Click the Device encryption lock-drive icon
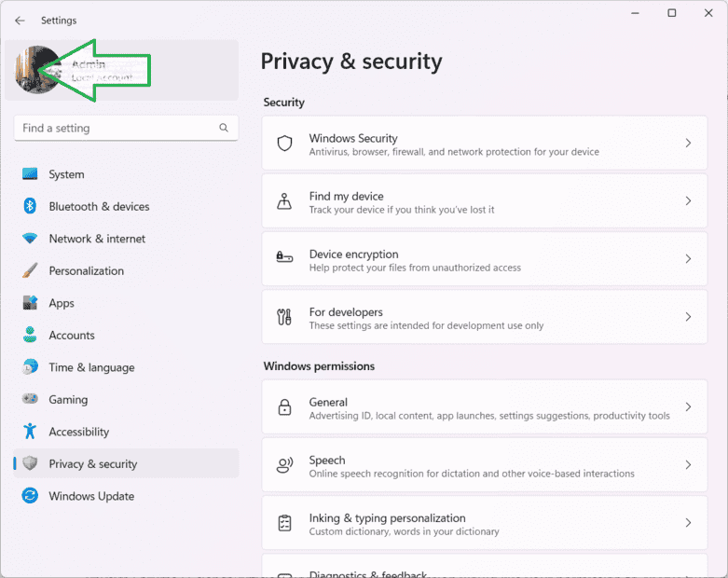This screenshot has height=578, width=728. click(x=284, y=256)
